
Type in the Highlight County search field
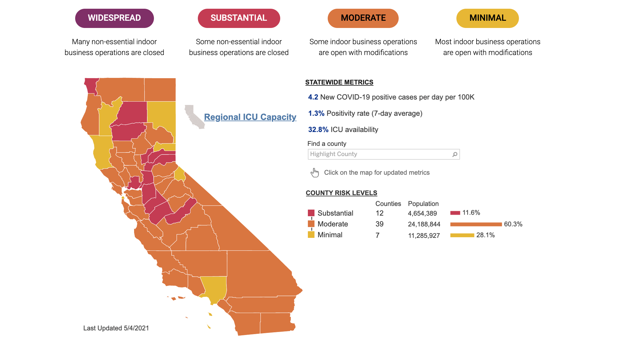(379, 154)
